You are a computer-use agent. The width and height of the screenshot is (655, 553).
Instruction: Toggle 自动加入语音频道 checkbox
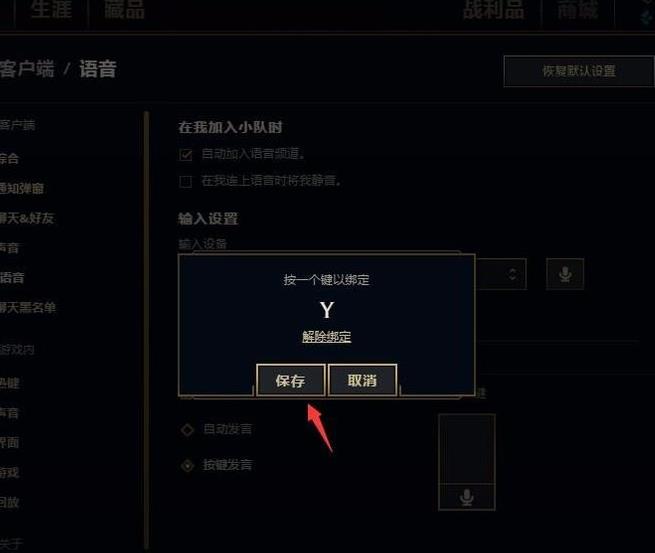click(185, 155)
